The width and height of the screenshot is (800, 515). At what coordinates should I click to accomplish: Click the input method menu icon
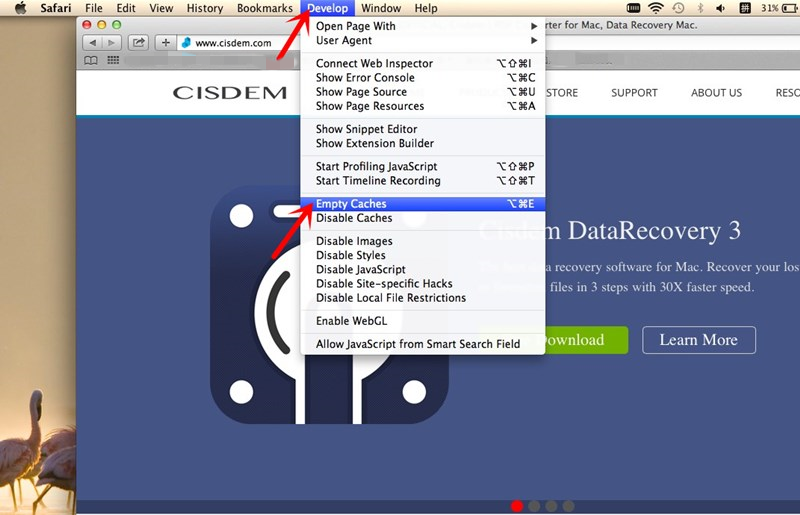745,8
